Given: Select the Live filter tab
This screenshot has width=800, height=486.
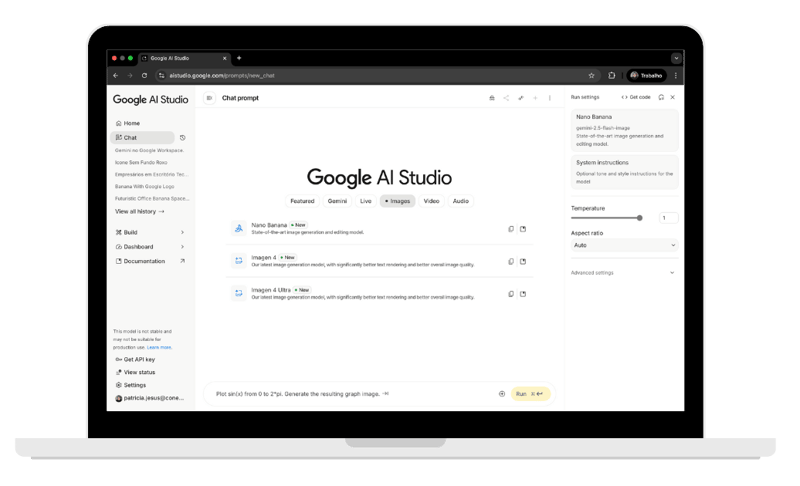Looking at the screenshot, I should pos(366,201).
